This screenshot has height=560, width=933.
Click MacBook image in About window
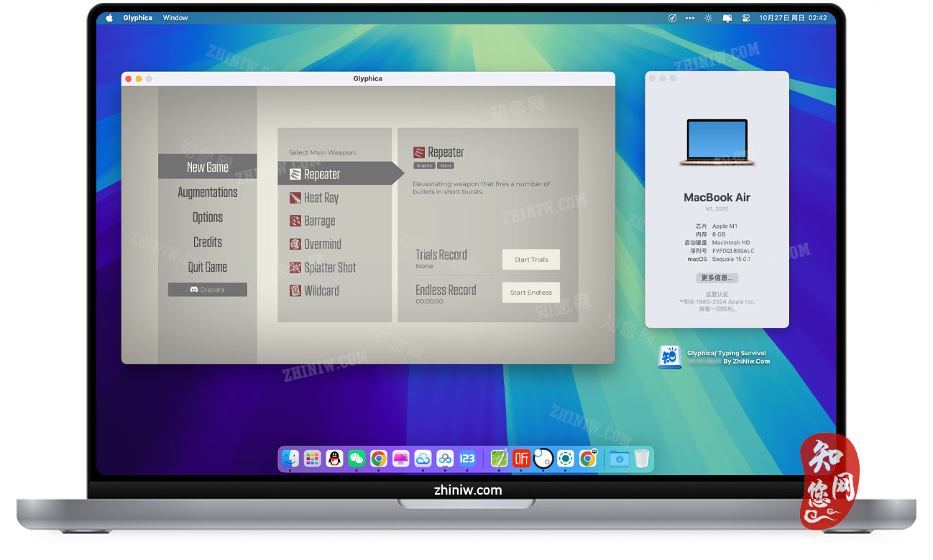717,142
